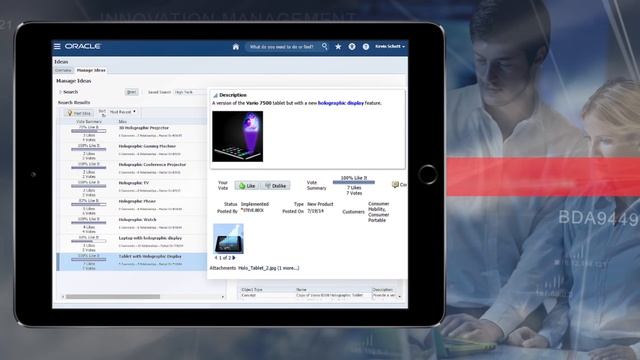Select Holographic Phone idea
Image resolution: width=640 pixels, height=360 pixels.
(x=137, y=201)
